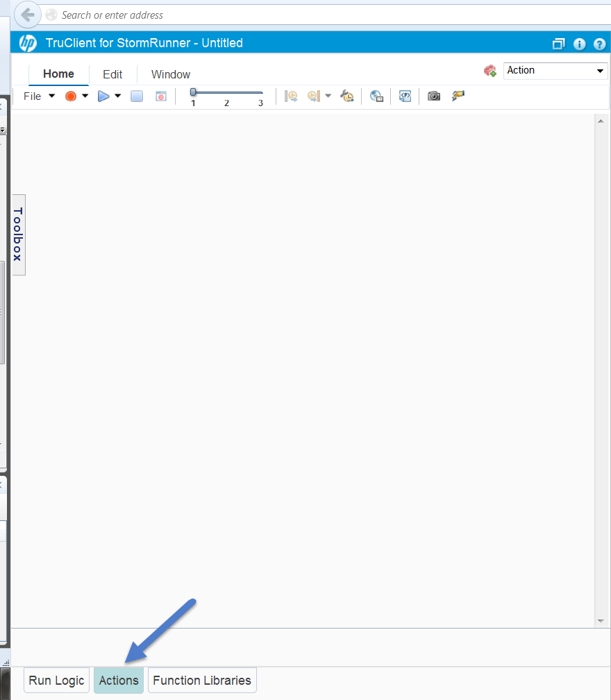Open the wrench and clock settings icon
The height and width of the screenshot is (700, 611).
click(347, 96)
